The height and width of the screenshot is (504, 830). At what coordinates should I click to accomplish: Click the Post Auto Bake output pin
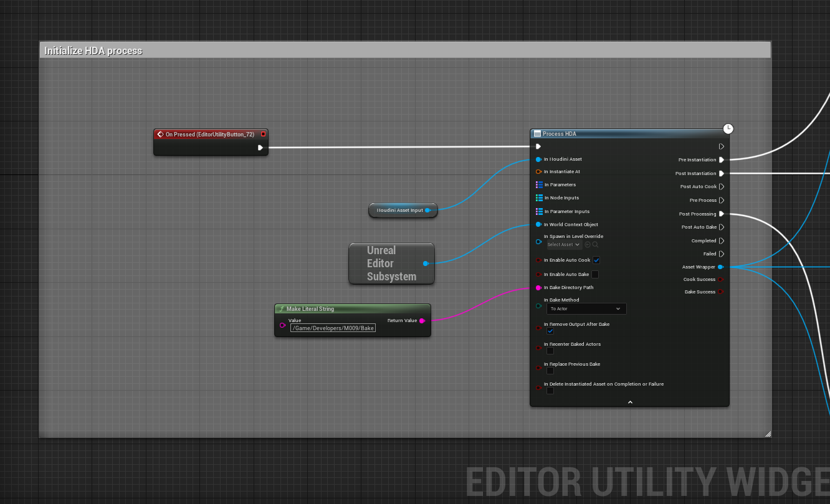pyautogui.click(x=721, y=227)
